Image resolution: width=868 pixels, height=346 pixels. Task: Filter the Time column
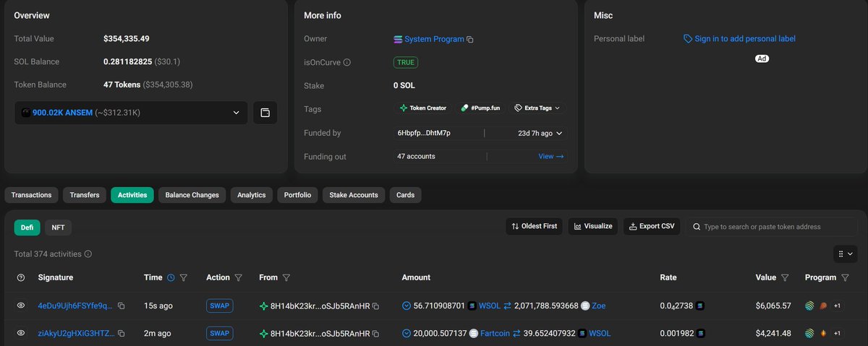click(x=184, y=277)
